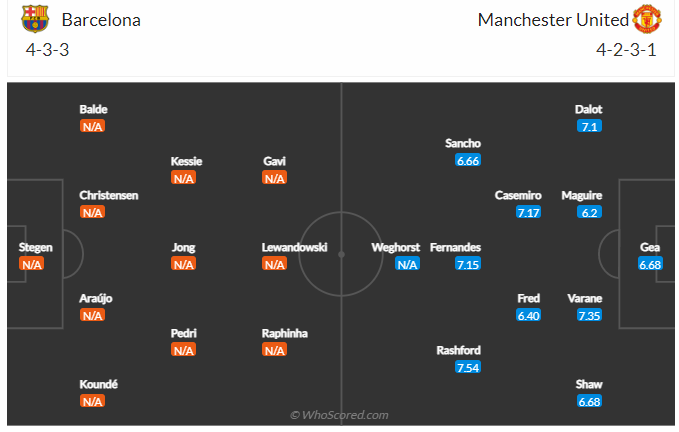Open the Manchester United team name link
Screen dimensions: 679x432
[552, 19]
